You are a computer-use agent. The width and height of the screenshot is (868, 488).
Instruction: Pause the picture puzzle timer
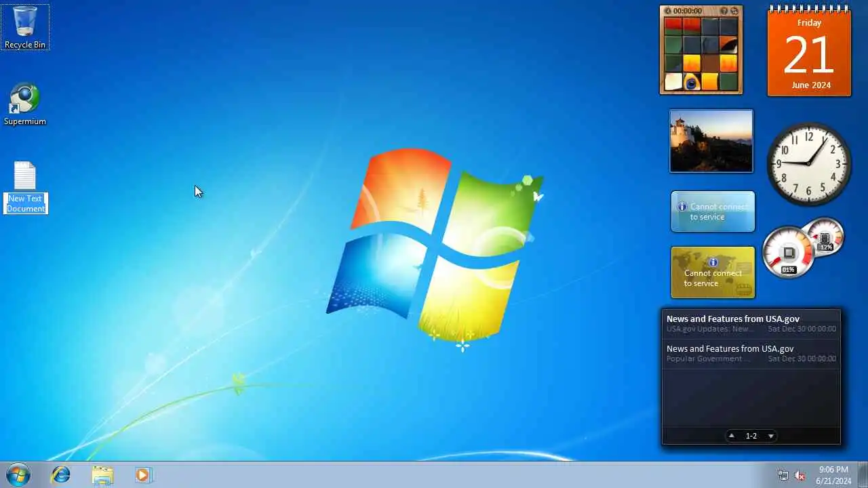(x=667, y=11)
